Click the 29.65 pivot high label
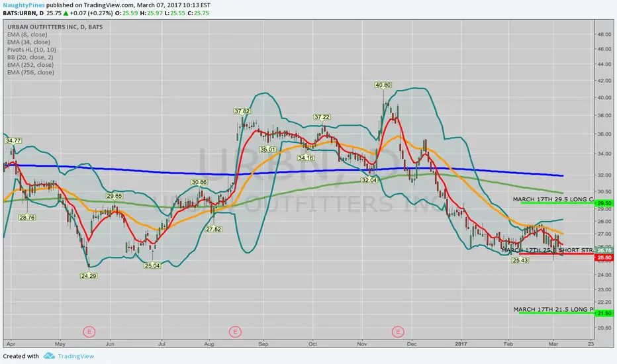Image resolution: width=617 pixels, height=364 pixels. coord(114,196)
